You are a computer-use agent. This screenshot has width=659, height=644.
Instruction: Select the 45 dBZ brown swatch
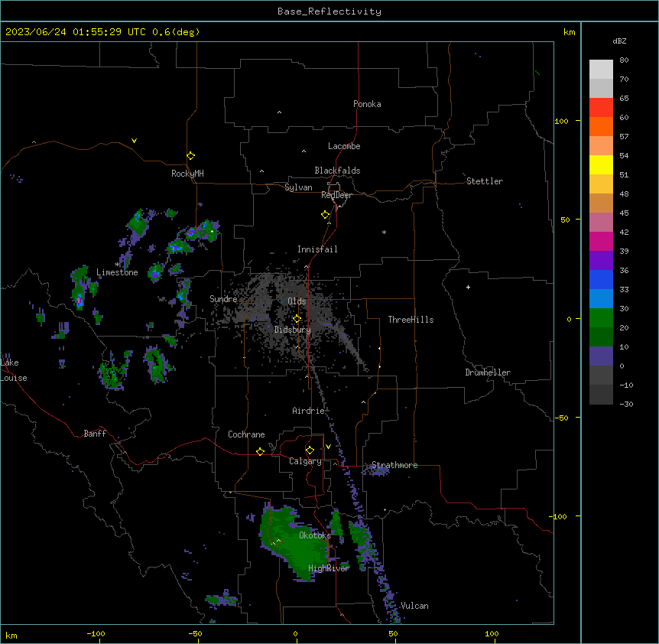point(601,203)
